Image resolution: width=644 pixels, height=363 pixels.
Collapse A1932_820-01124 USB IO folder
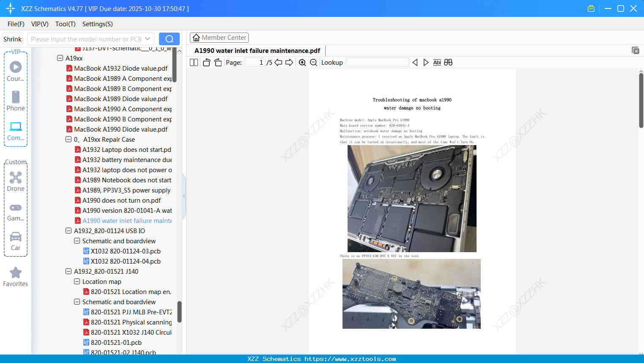click(69, 231)
